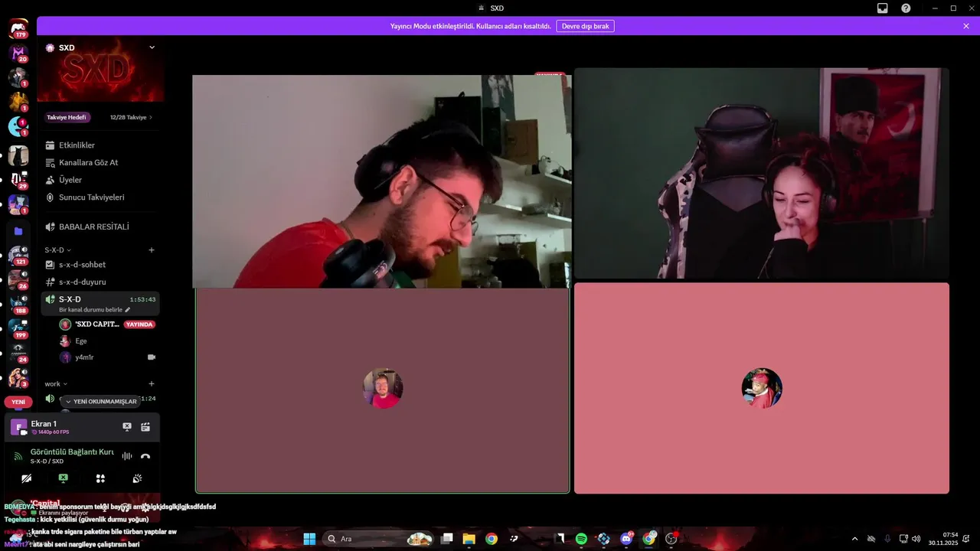Viewport: 980px width, 551px height.
Task: Click Devre dışı bırak button
Action: point(585,26)
